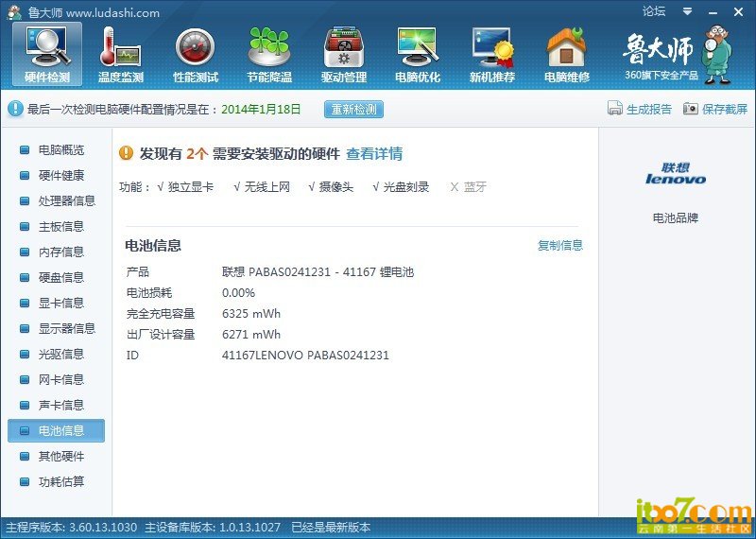
Task: Open the 电脑优化 monitor wand icon
Action: click(418, 55)
